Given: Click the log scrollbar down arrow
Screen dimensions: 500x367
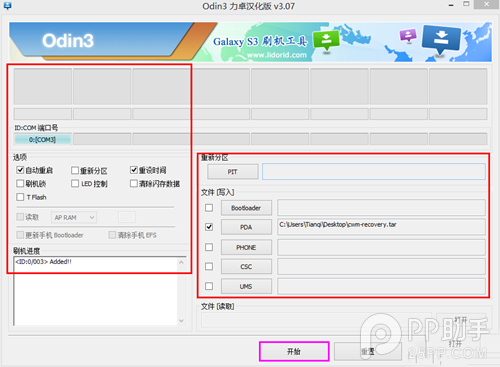Looking at the screenshot, I should [181, 321].
